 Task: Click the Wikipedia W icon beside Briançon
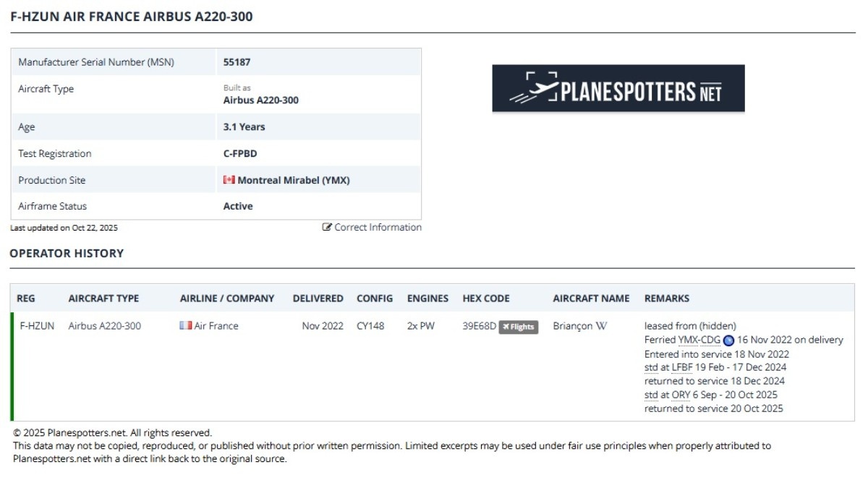[600, 326]
